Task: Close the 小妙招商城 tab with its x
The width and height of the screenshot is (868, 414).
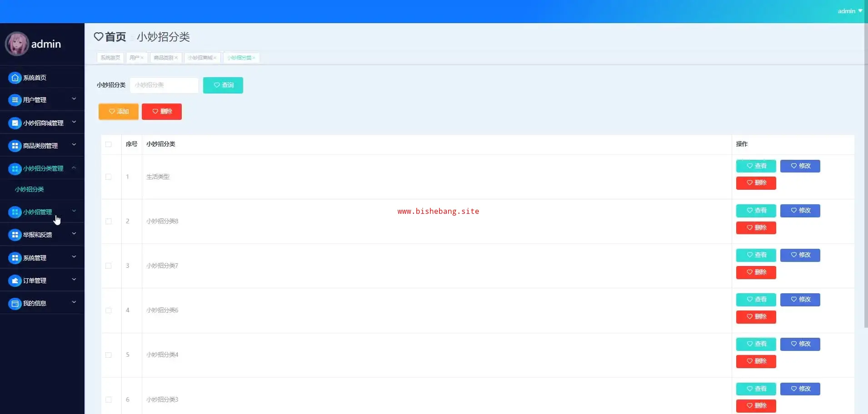Action: pyautogui.click(x=215, y=58)
